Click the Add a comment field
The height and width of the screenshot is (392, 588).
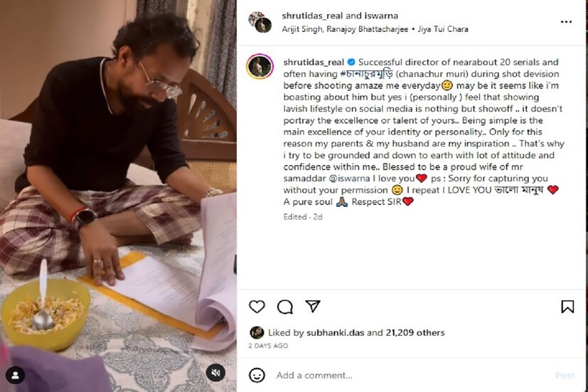398,375
